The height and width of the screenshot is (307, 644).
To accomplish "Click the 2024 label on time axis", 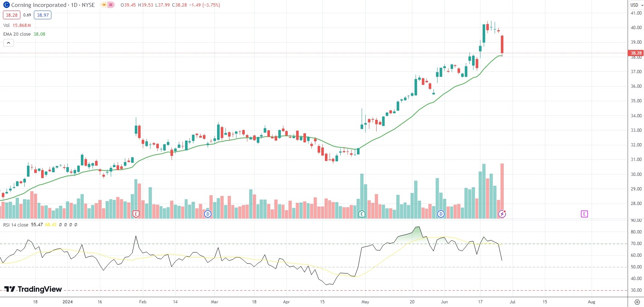I will pos(68,302).
